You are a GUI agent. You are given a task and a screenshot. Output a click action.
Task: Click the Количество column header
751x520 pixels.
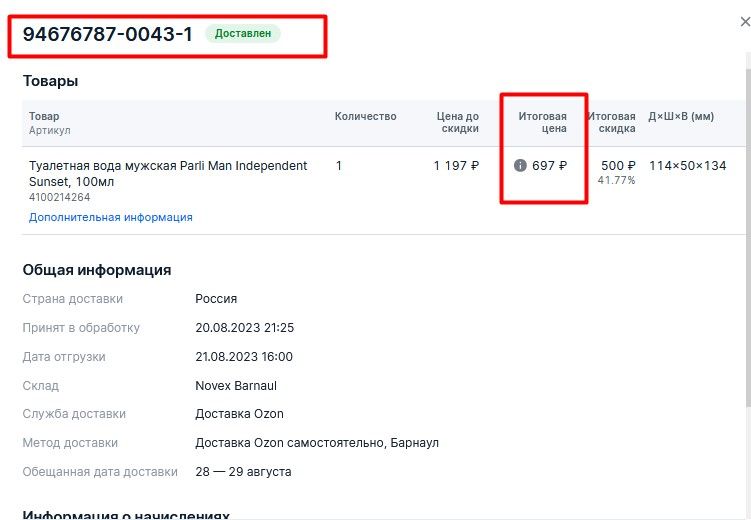(x=365, y=116)
